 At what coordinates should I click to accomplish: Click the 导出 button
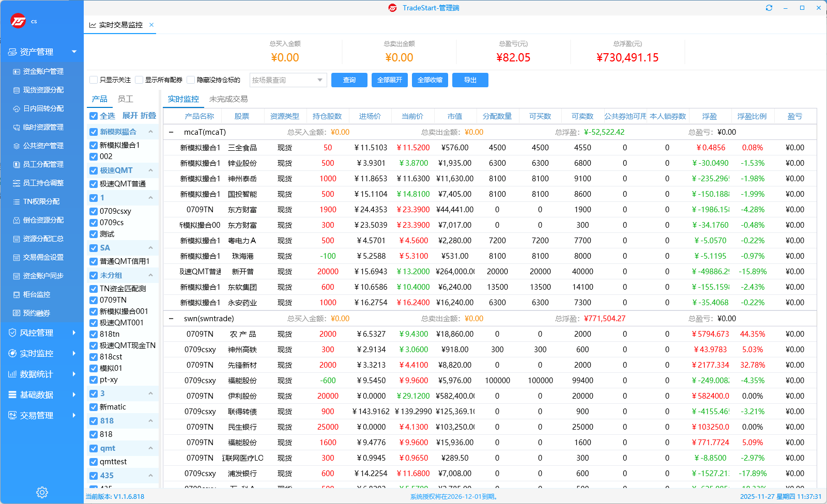470,80
